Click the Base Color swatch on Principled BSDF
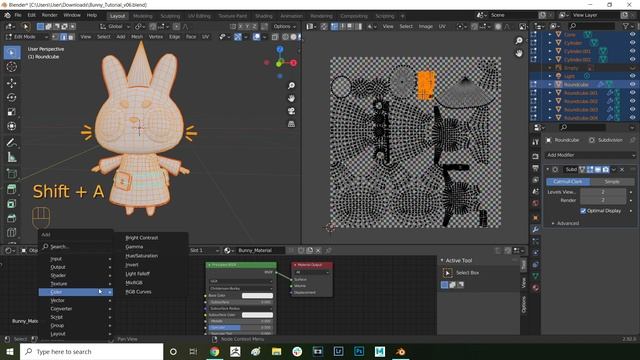640x360 pixels. coord(257,296)
